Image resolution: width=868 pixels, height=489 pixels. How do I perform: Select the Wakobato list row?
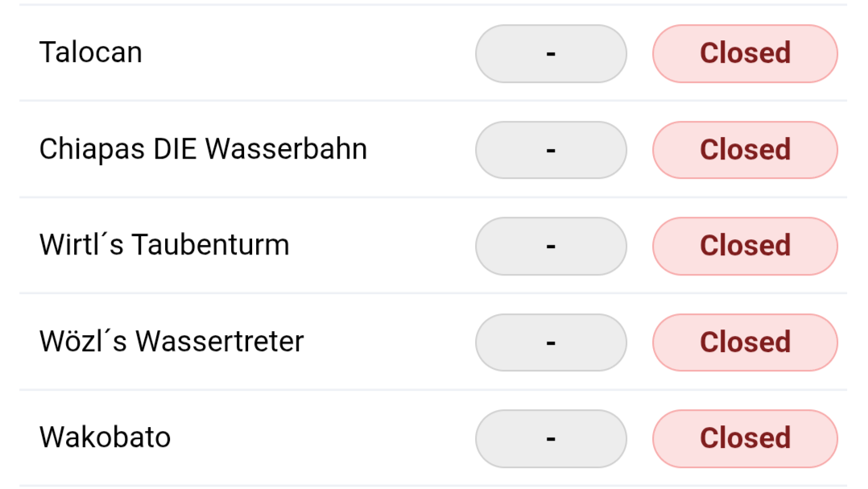tap(433, 438)
